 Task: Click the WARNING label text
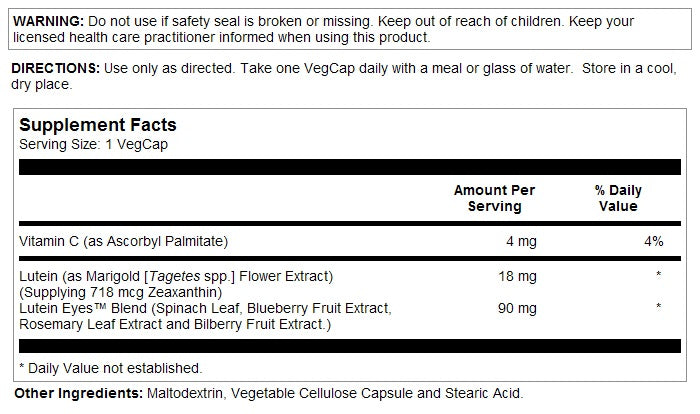pos(43,21)
